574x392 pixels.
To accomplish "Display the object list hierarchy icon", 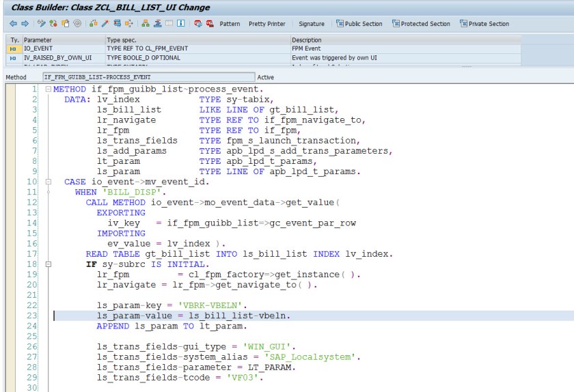I will pyautogui.click(x=146, y=24).
